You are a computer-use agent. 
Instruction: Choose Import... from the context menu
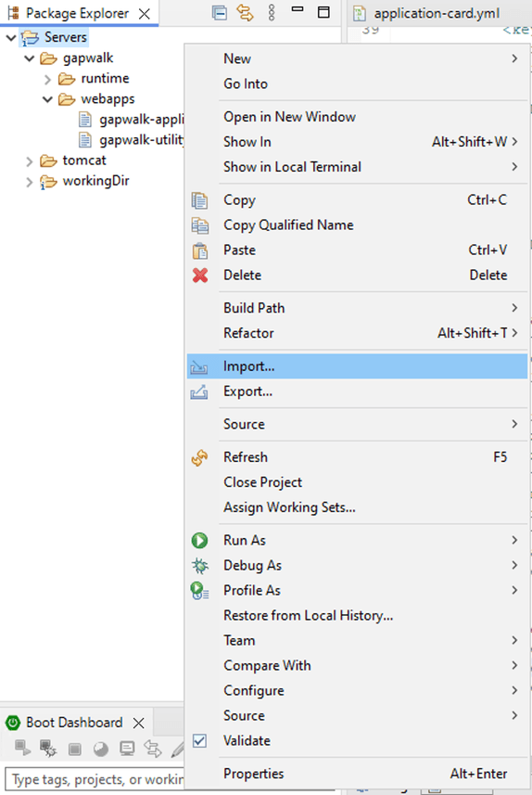click(357, 366)
